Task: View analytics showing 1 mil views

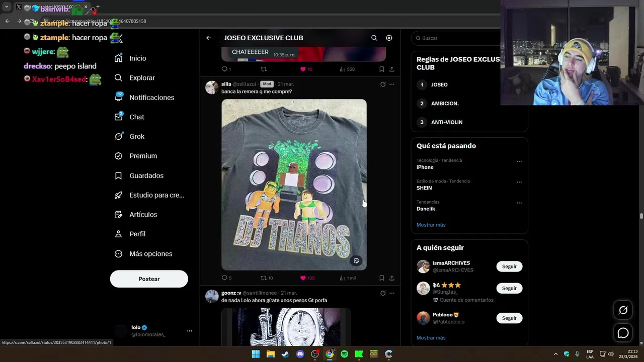Action: (x=347, y=278)
